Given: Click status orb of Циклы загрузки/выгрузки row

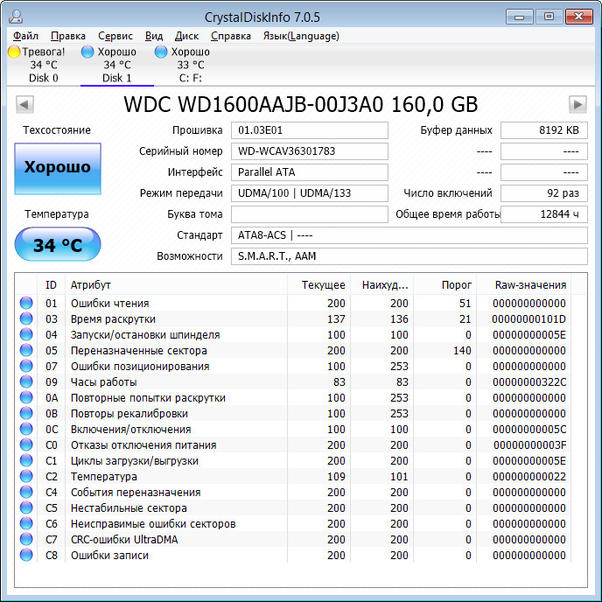Looking at the screenshot, I should tap(26, 460).
